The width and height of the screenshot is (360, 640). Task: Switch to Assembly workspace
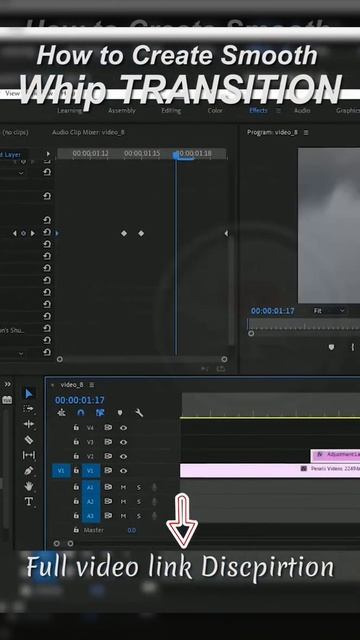[122, 111]
